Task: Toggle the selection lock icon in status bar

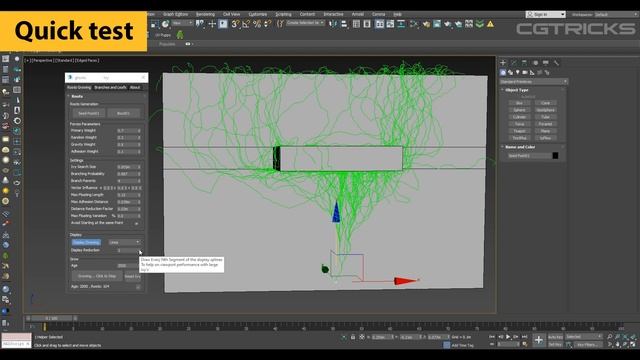Action: [x=353, y=337]
